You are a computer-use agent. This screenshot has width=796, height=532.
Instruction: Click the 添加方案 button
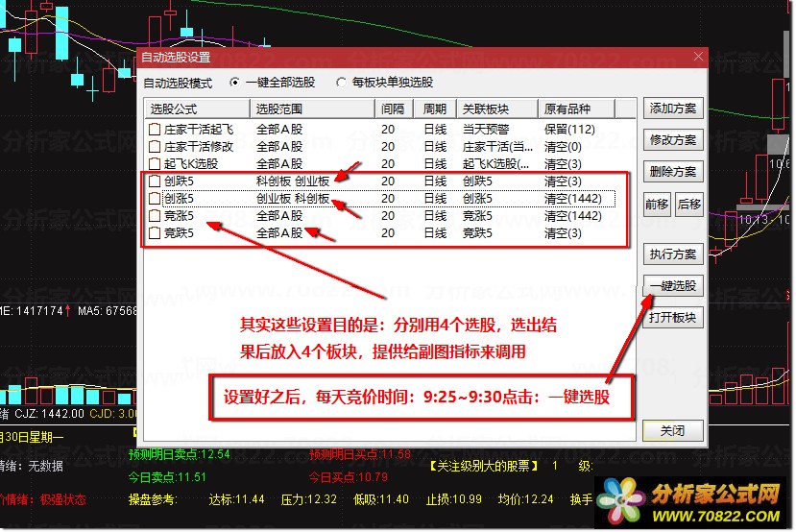pos(673,109)
